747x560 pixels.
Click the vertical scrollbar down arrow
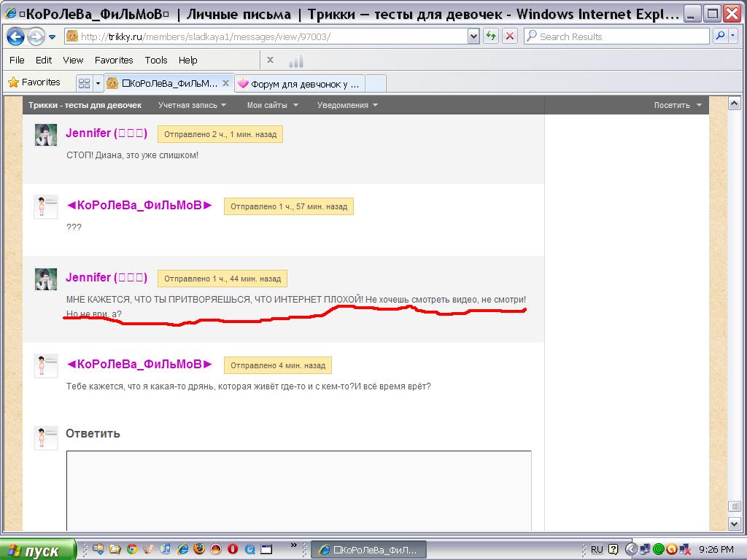click(734, 524)
